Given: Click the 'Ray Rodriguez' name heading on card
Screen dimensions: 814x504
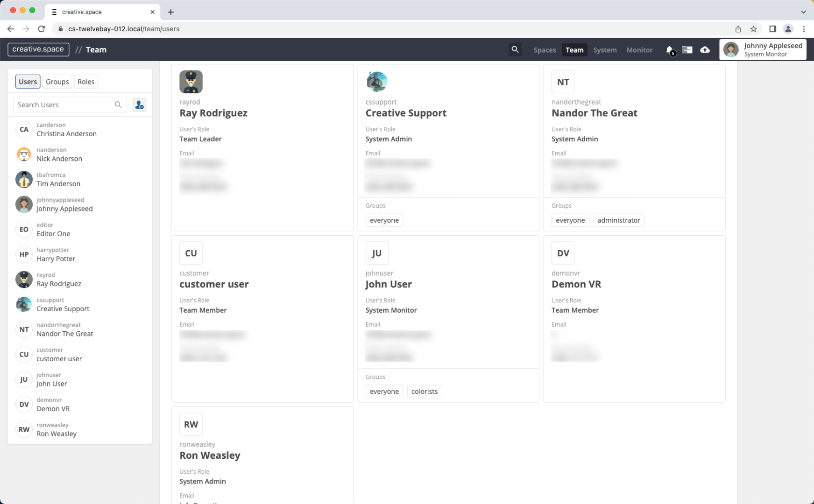Looking at the screenshot, I should pyautogui.click(x=213, y=113).
